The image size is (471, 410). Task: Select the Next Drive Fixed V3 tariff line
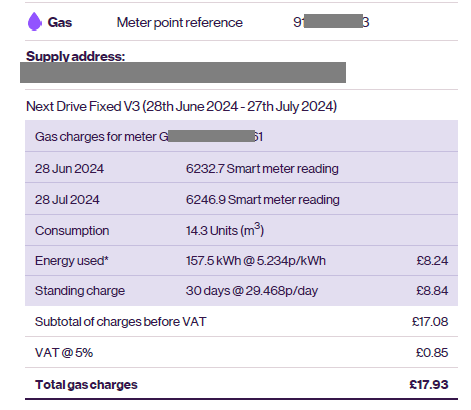(182, 106)
